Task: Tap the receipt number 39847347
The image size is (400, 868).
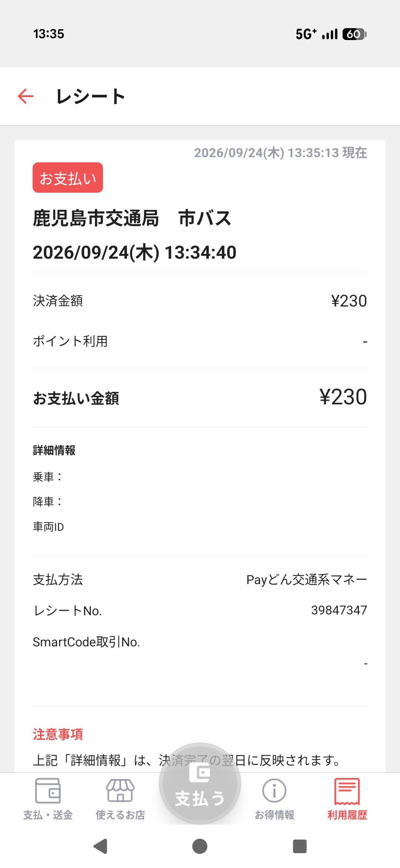Action: pos(339,610)
